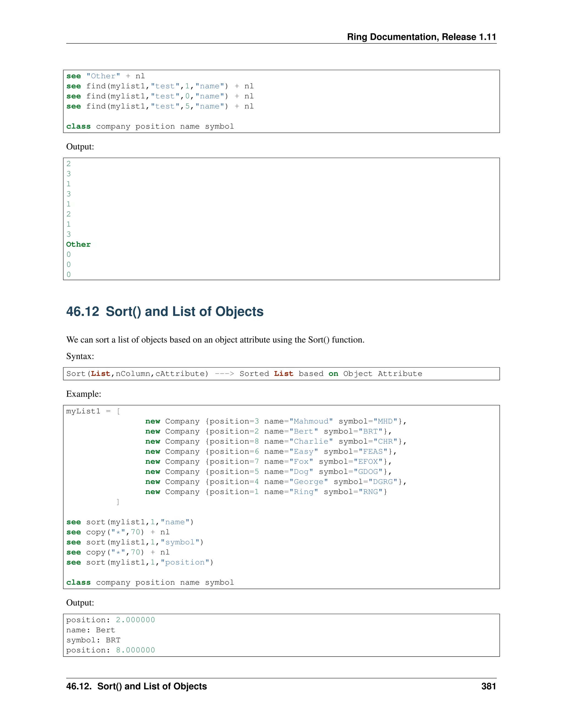
Task: Click output line "name: Bert"
Action: click(x=90, y=630)
